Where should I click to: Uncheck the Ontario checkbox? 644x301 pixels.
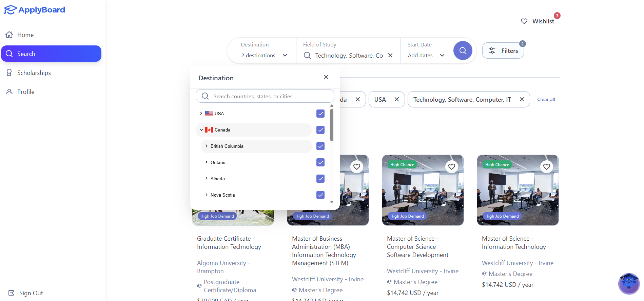click(x=320, y=162)
